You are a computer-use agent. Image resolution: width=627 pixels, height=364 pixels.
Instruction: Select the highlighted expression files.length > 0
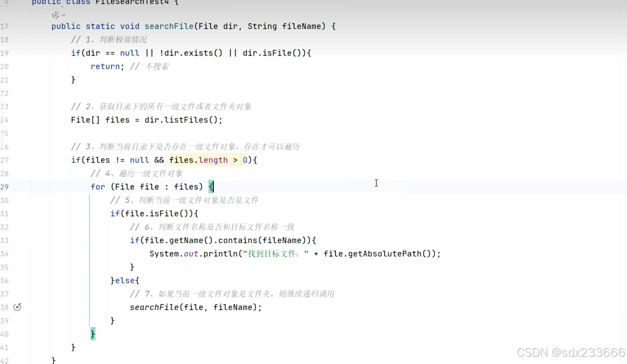[207, 160]
